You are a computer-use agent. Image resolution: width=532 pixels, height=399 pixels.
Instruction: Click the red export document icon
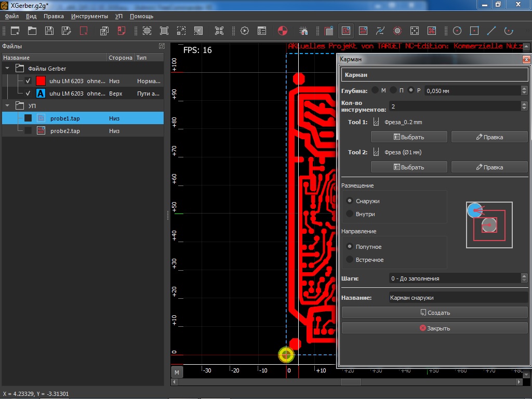(121, 31)
